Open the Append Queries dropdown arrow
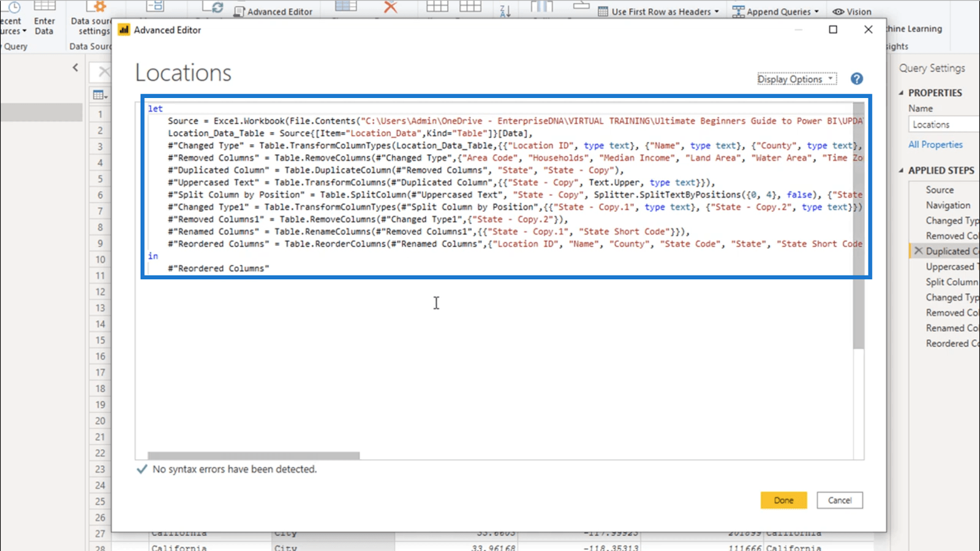Viewport: 980px width, 551px height. [x=816, y=12]
